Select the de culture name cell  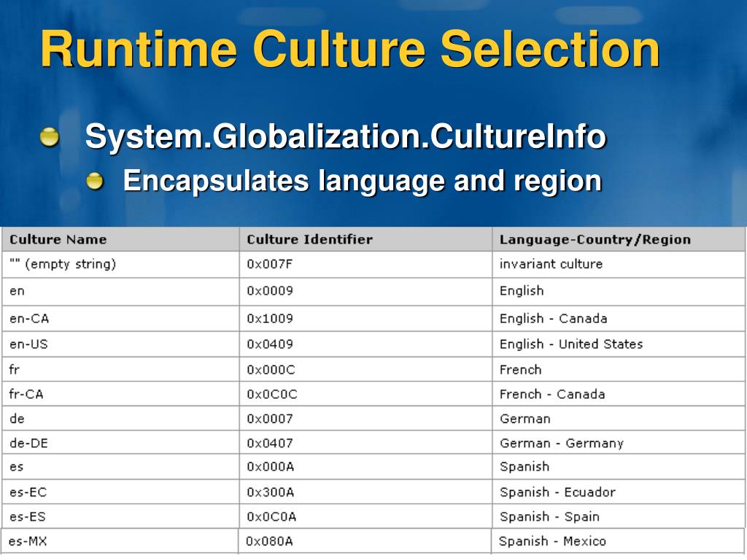(x=120, y=419)
